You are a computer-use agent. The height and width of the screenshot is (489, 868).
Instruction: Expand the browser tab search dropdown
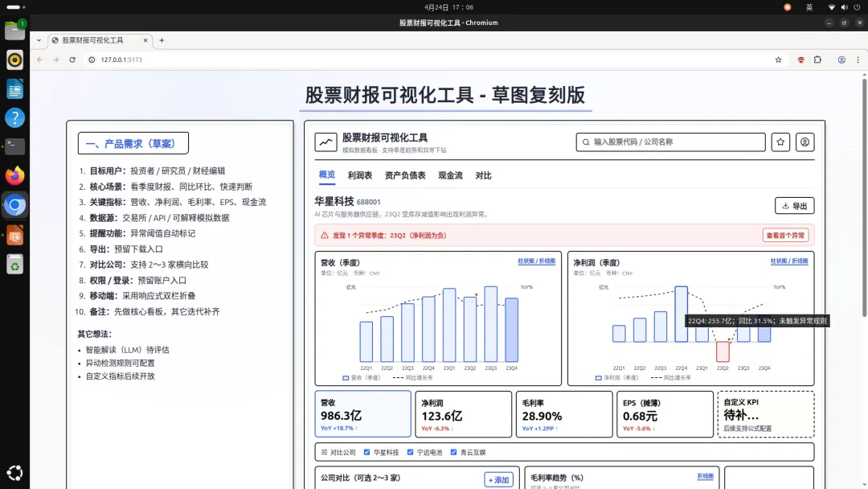click(x=39, y=40)
